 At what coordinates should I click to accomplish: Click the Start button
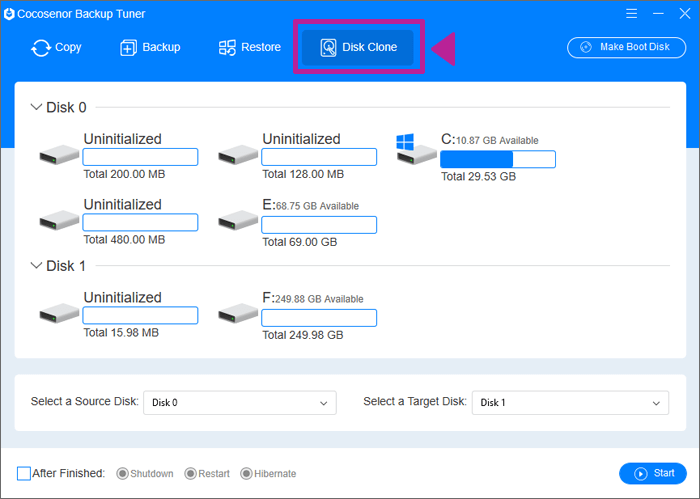[653, 474]
